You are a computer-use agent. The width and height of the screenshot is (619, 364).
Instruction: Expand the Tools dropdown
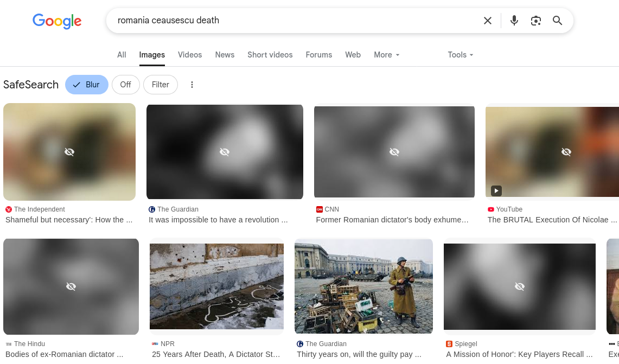tap(460, 55)
